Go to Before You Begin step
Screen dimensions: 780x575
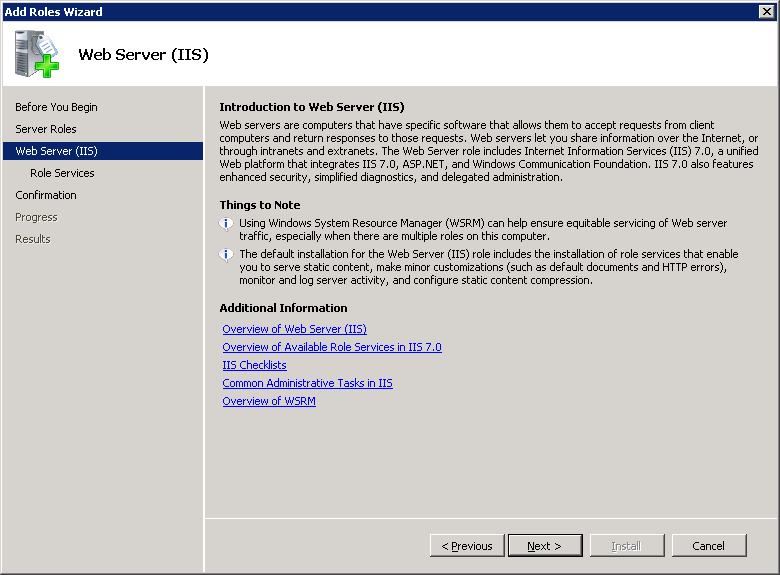click(x=56, y=107)
